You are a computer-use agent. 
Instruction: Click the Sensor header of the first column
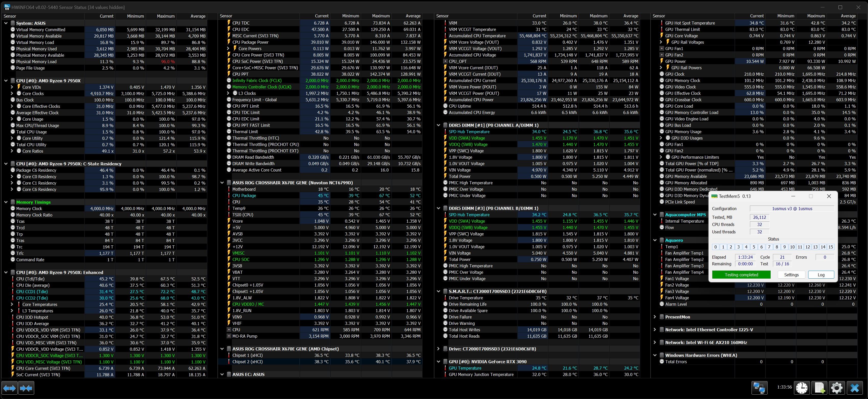point(10,16)
